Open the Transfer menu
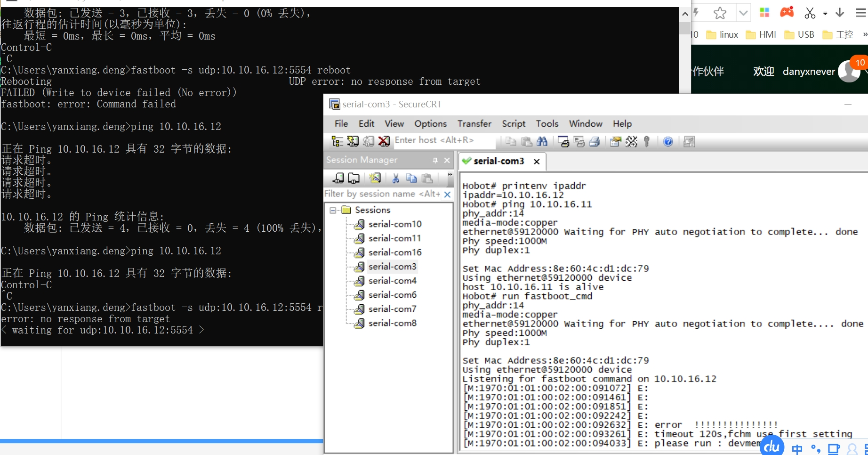This screenshot has width=868, height=455. [474, 123]
